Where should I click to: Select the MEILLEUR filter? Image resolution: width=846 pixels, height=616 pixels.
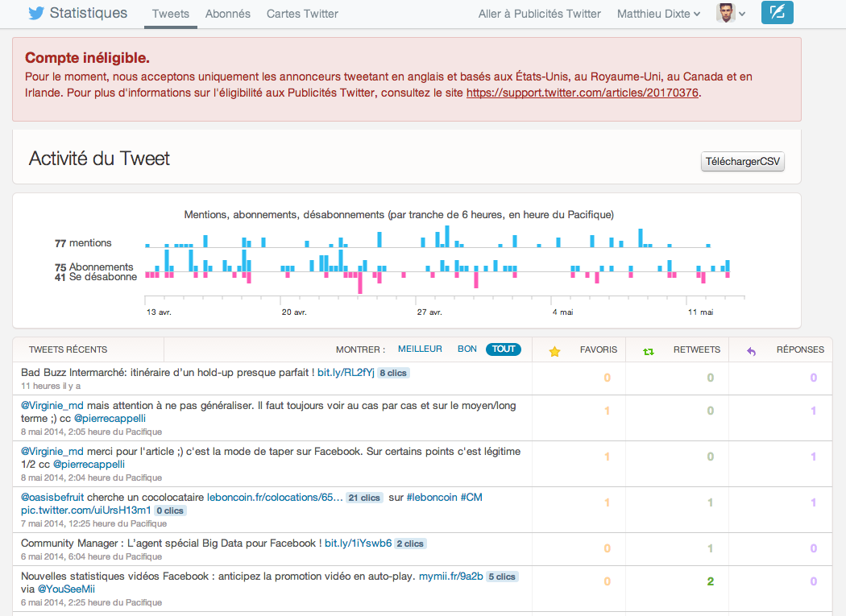click(x=420, y=349)
